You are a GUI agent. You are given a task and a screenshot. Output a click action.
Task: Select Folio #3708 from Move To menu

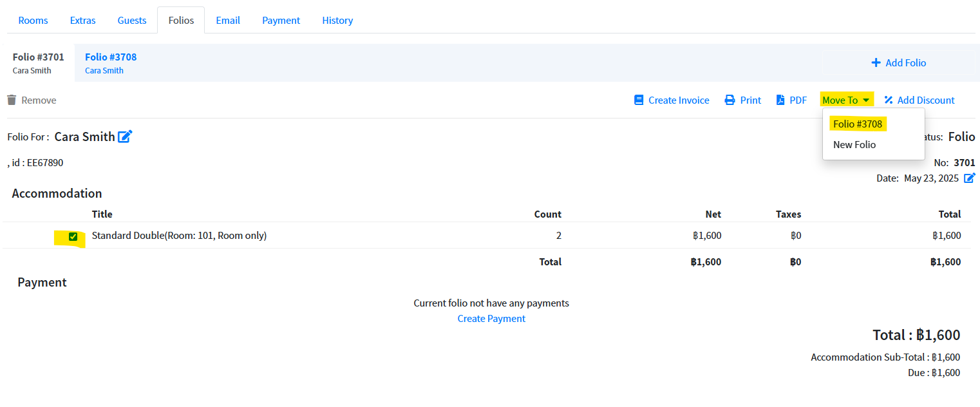click(857, 124)
